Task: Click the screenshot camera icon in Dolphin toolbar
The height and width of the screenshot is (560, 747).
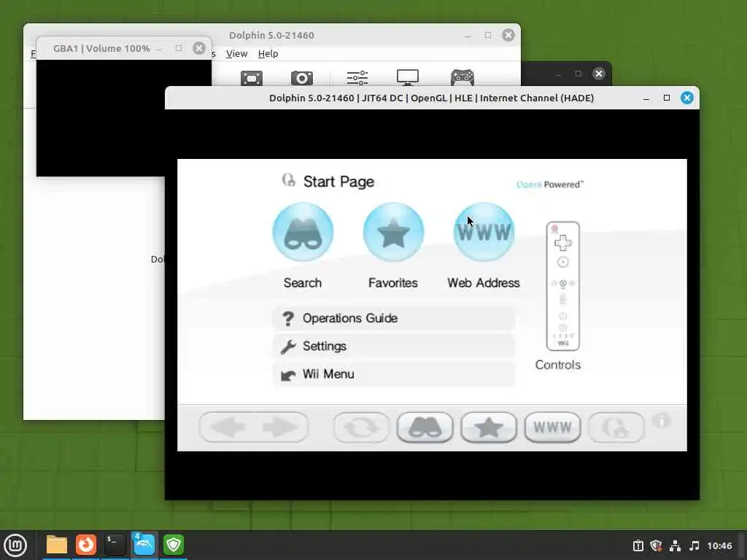Action: click(x=302, y=77)
